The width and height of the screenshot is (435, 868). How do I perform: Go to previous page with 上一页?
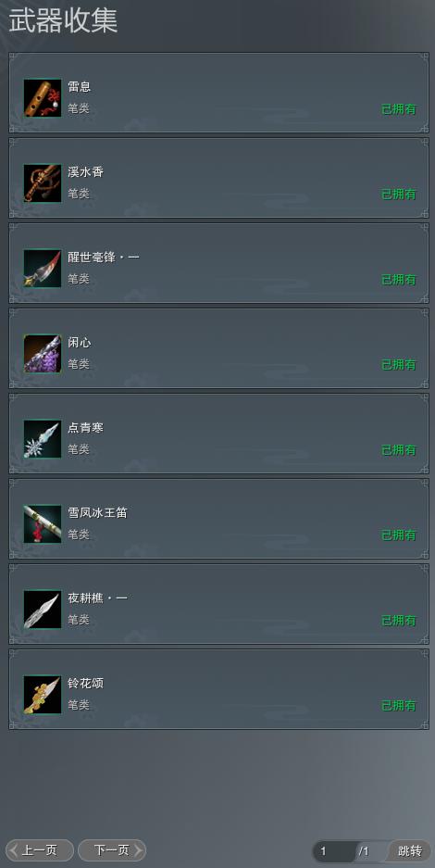click(x=39, y=850)
